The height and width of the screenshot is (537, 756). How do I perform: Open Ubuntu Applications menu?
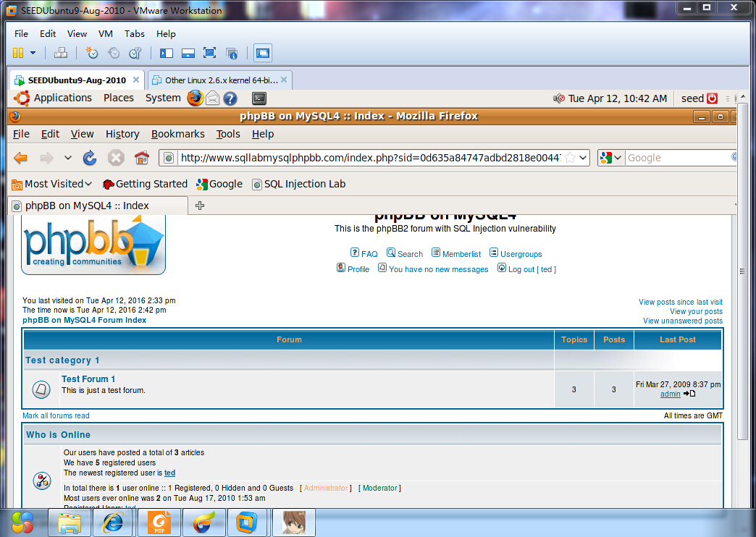63,98
